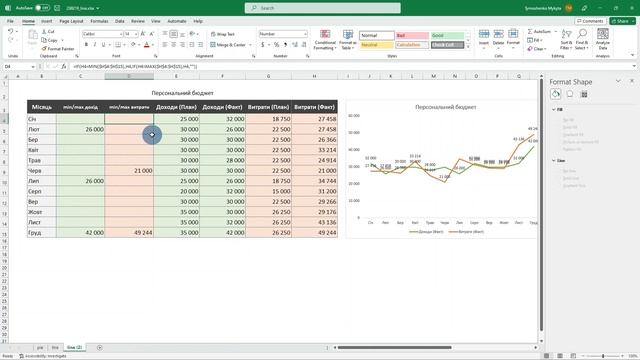
Task: Click the Copy button
Action: pos(50,40)
